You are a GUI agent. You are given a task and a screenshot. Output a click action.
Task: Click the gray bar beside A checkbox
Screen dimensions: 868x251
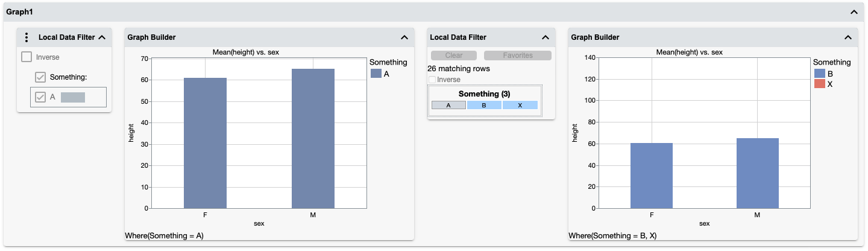[x=73, y=97]
